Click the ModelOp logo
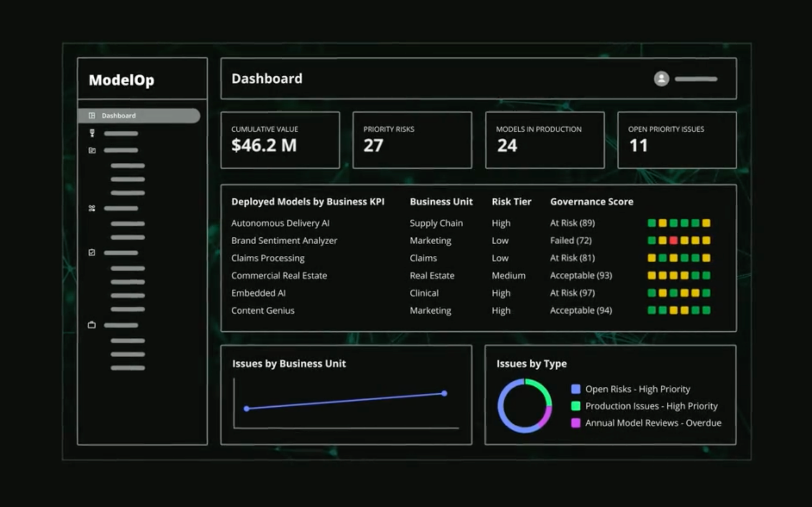Viewport: 812px width, 507px height. click(x=121, y=80)
